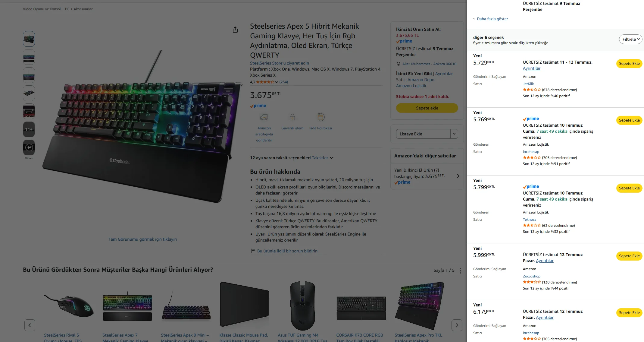Expand the Listeye Ekle dropdown arrow
644x342 pixels.
pos(454,134)
